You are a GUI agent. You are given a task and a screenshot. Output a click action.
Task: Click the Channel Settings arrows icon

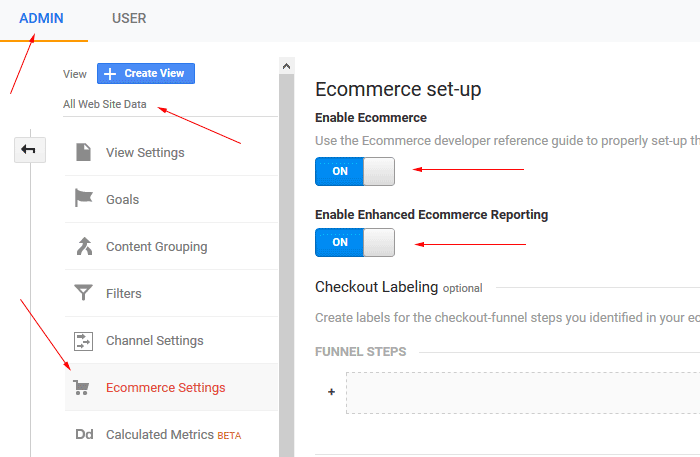tap(83, 341)
